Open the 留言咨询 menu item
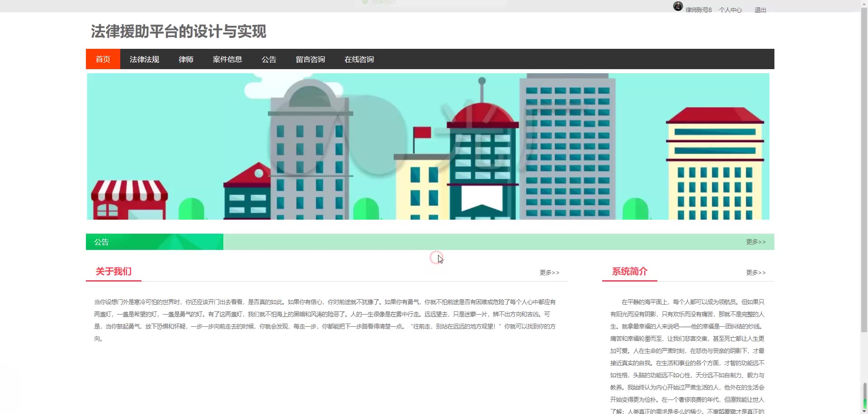Image resolution: width=868 pixels, height=414 pixels. point(310,59)
